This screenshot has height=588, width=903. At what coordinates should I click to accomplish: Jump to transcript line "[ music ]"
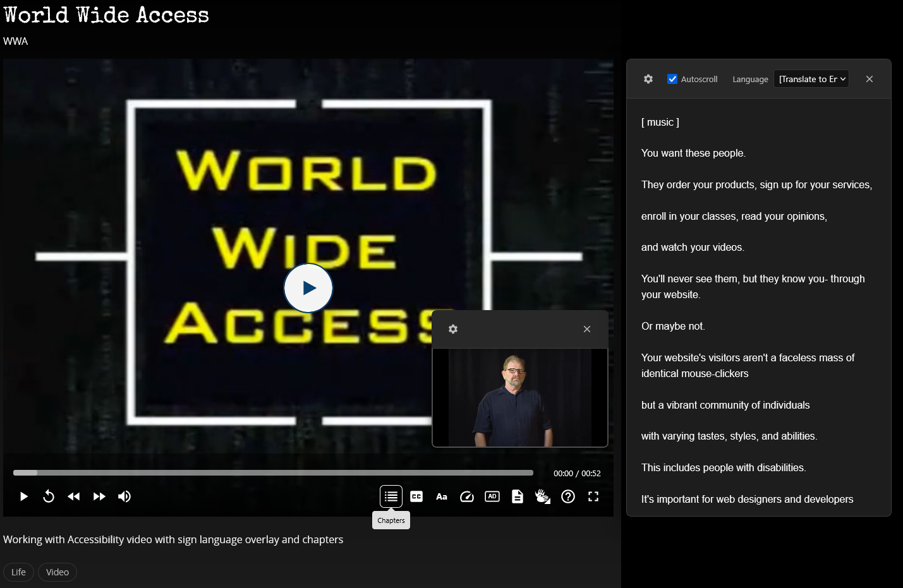[x=660, y=123]
